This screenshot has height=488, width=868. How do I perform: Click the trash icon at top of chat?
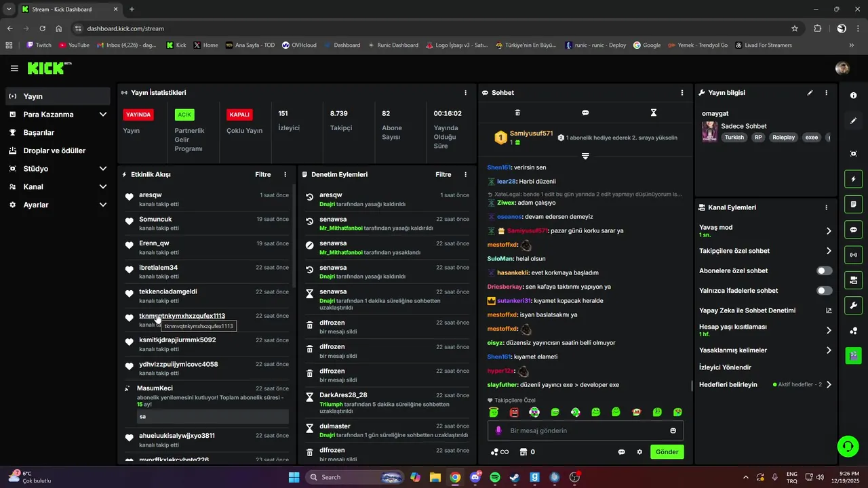click(517, 113)
